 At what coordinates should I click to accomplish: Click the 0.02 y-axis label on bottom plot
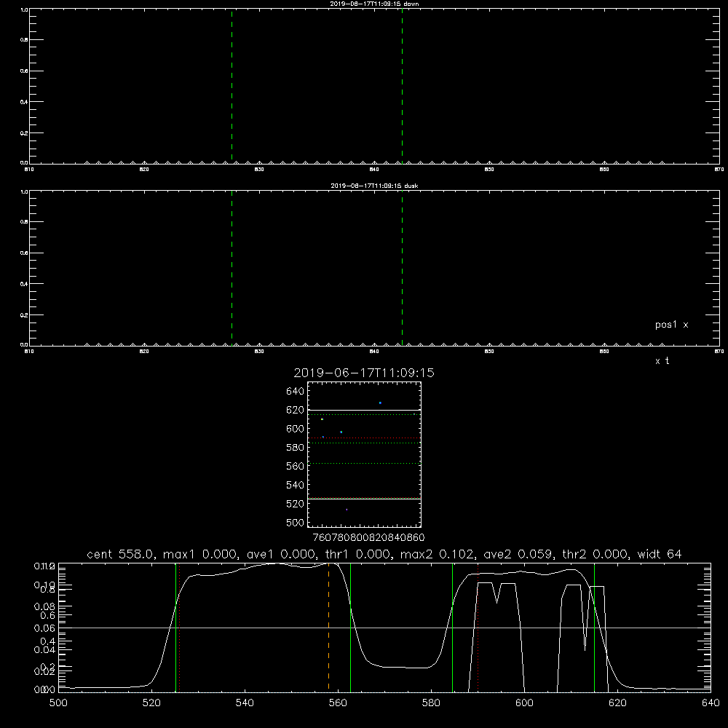click(44, 671)
